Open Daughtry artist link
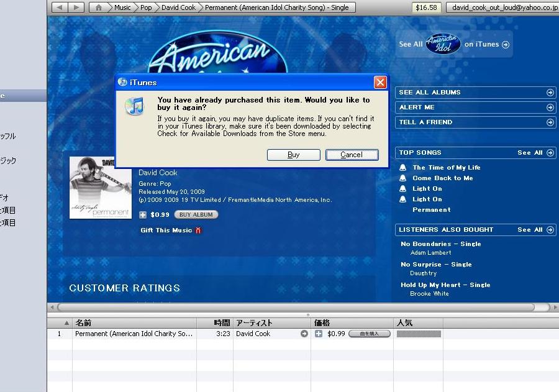Image resolution: width=559 pixels, height=392 pixels. [423, 273]
